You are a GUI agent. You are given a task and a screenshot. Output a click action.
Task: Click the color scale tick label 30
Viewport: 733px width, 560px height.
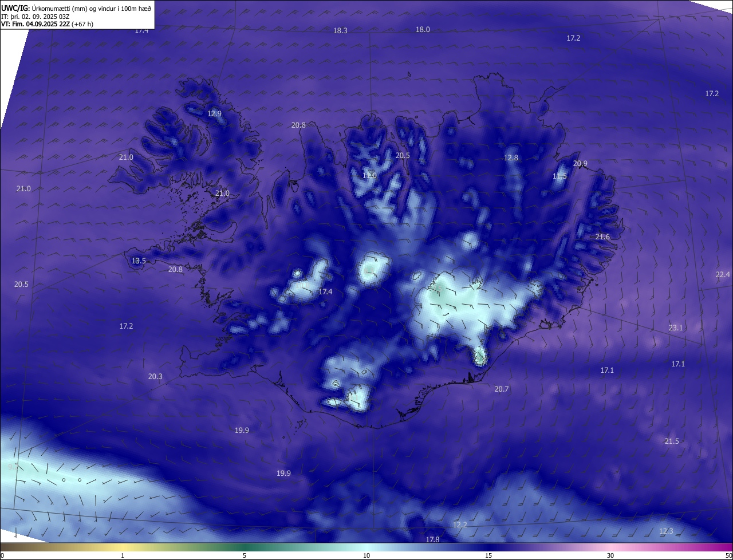(610, 555)
